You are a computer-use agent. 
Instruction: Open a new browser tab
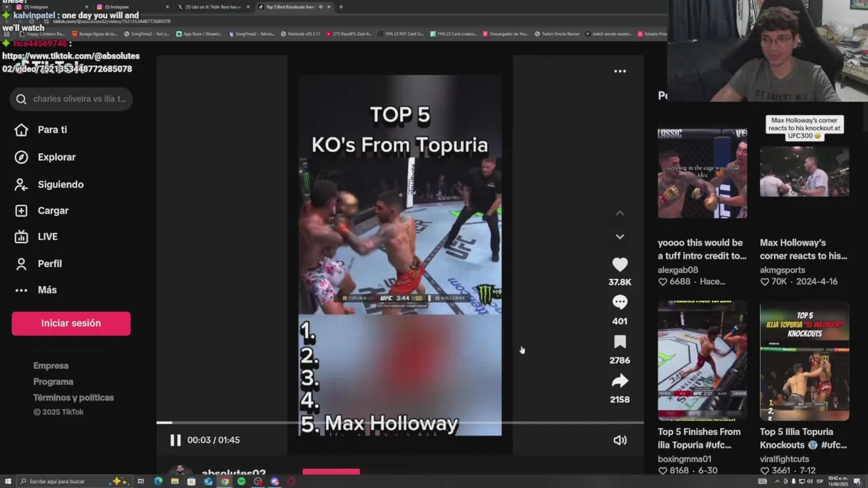coord(340,7)
